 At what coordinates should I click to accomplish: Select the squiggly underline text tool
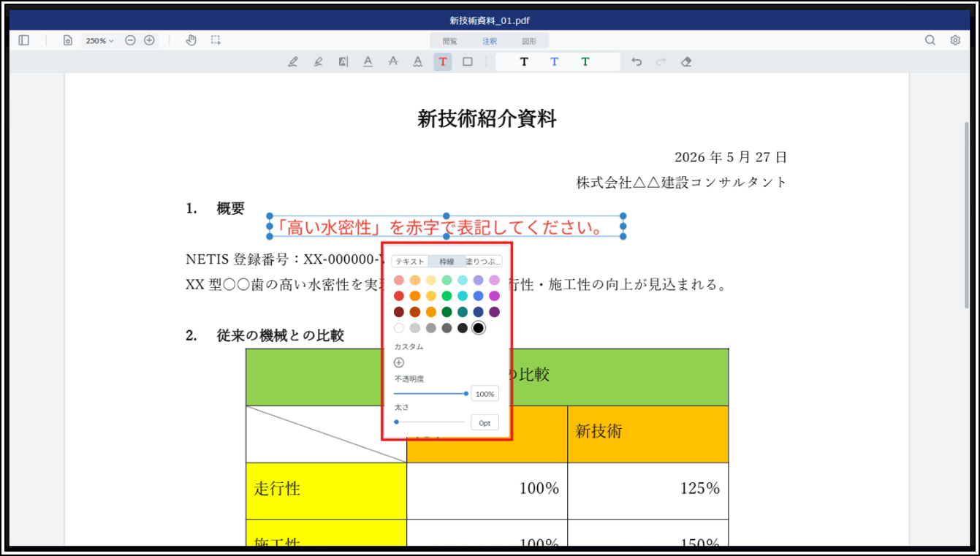point(417,62)
